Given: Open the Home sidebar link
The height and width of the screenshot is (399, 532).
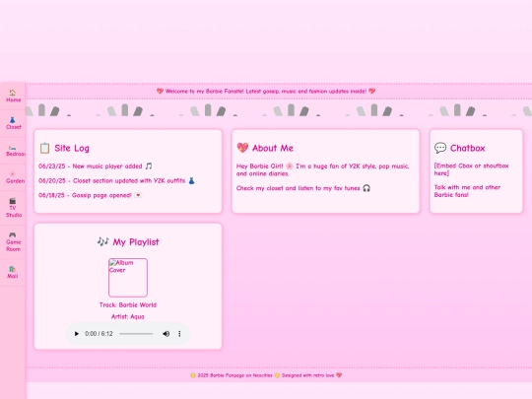Looking at the screenshot, I should [x=13, y=97].
